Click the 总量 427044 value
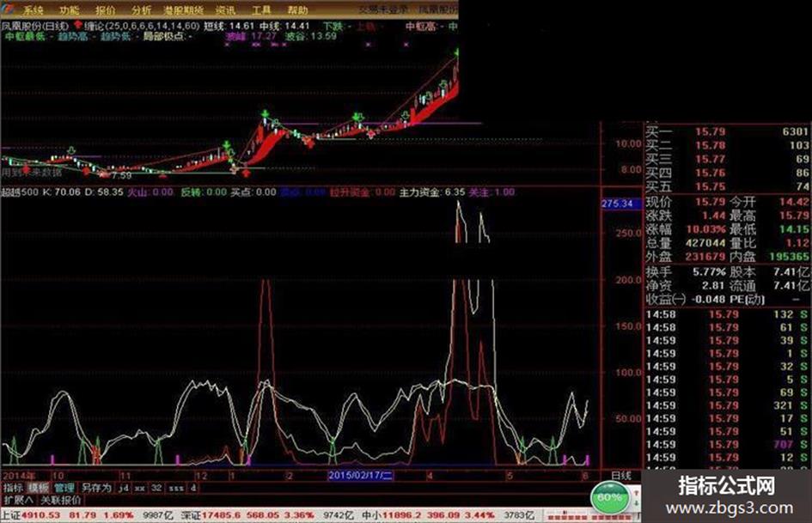Viewport: 812px width, 523px height. (x=705, y=243)
